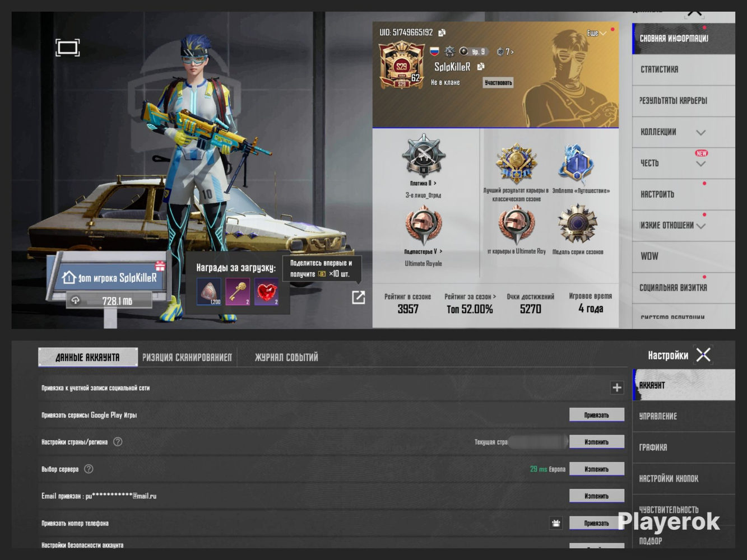747x560 pixels.
Task: Copy the UID with the copy icon
Action: 442,32
